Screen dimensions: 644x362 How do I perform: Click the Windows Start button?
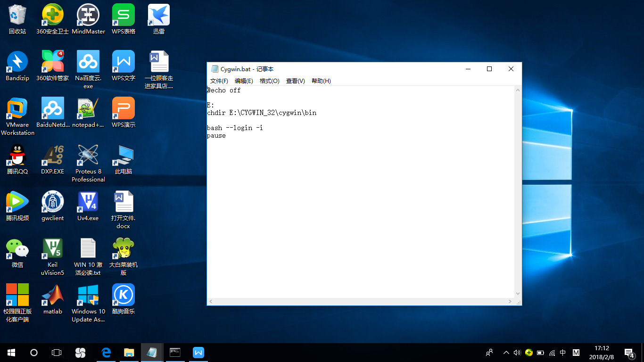point(11,353)
